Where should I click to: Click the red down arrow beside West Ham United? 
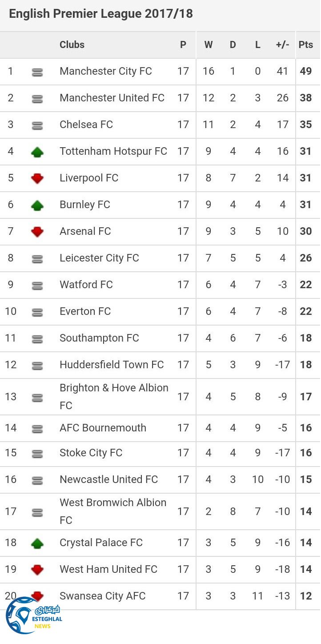point(37,570)
